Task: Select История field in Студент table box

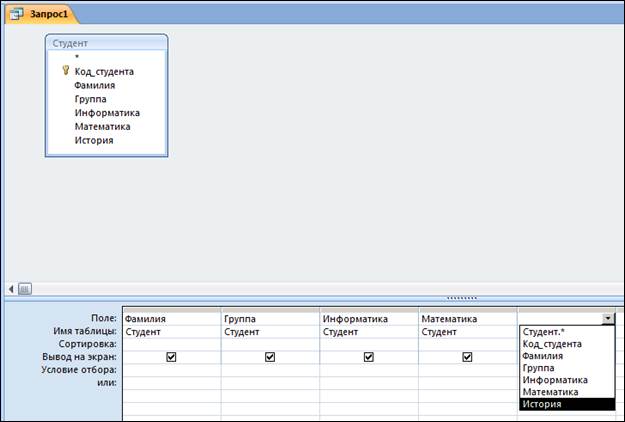Action: (x=94, y=140)
